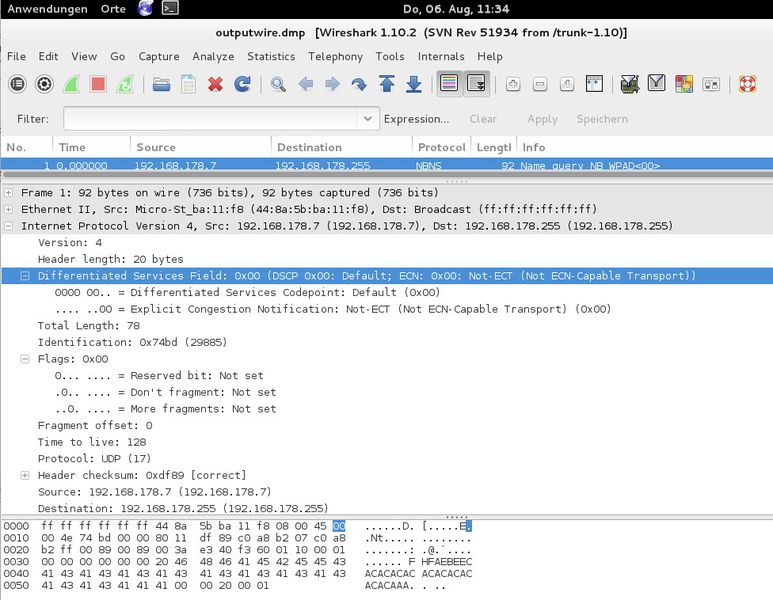The image size is (773, 600).
Task: Zoom in toolbar icon
Action: (513, 84)
